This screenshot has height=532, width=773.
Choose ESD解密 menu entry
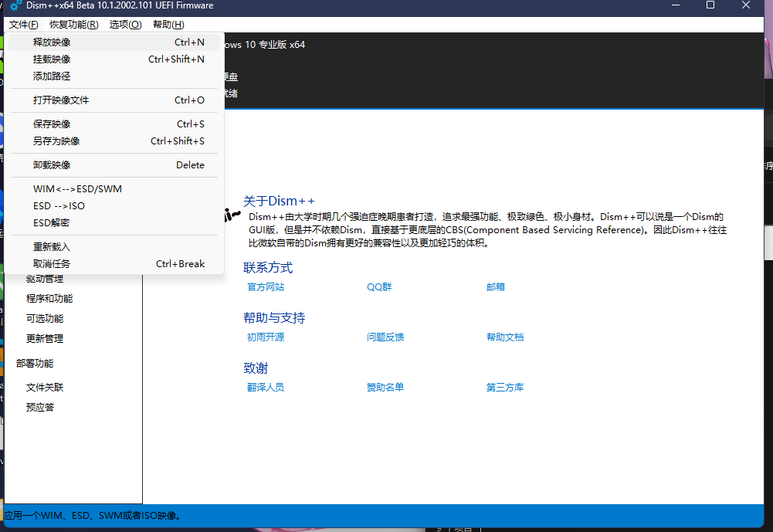pyautogui.click(x=114, y=223)
